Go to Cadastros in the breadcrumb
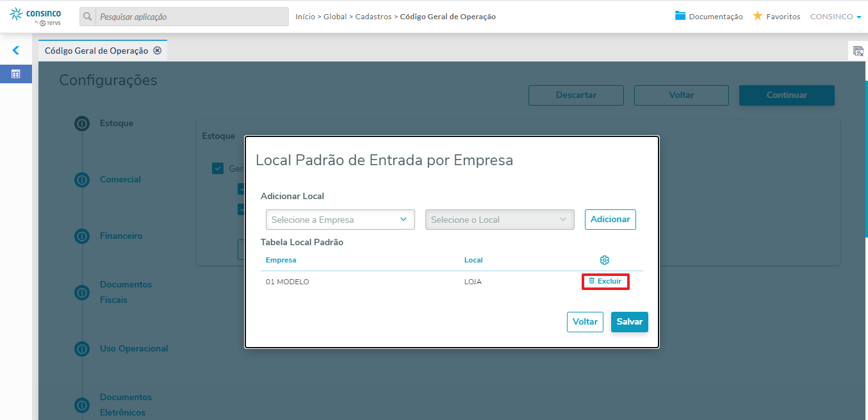868x420 pixels. [x=373, y=17]
